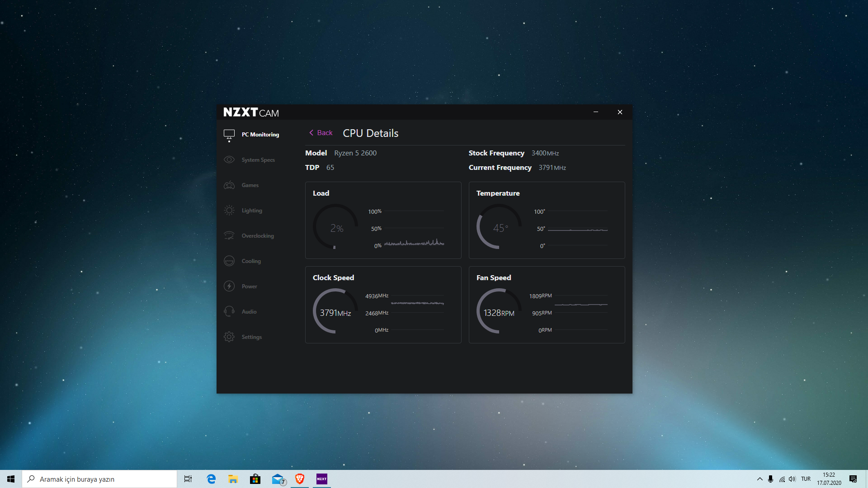Click the Temperature 45° gauge

(499, 226)
